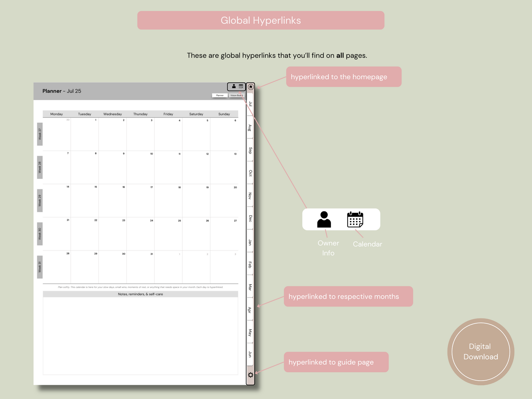Image resolution: width=532 pixels, height=399 pixels.
Task: Open the Week 31 side tab
Action: click(40, 267)
